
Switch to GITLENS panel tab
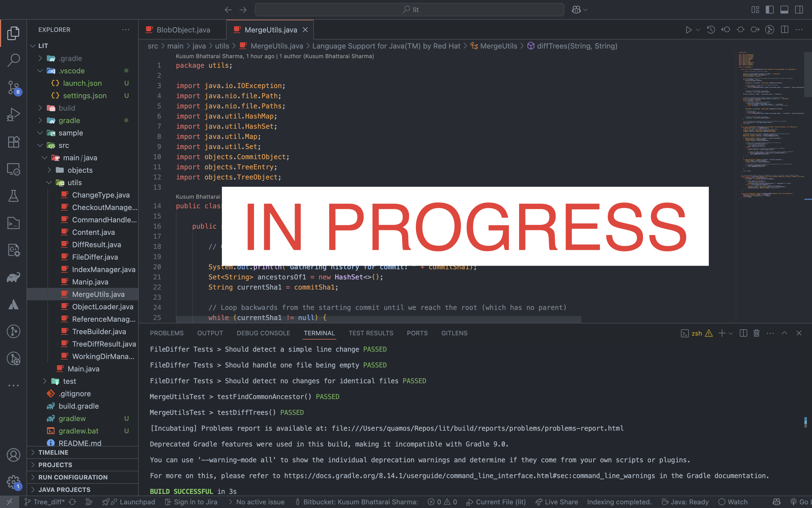tap(454, 333)
